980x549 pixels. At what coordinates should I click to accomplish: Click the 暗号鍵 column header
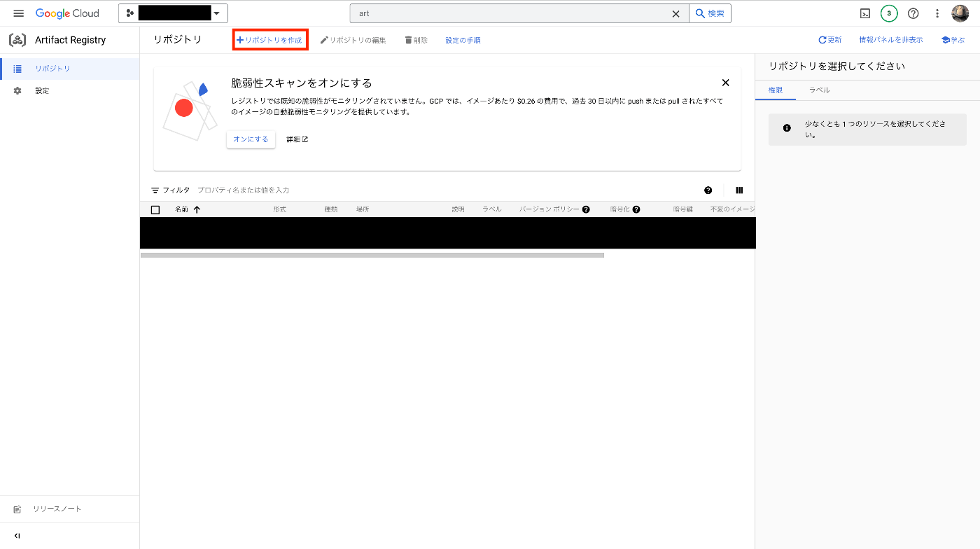tap(682, 209)
